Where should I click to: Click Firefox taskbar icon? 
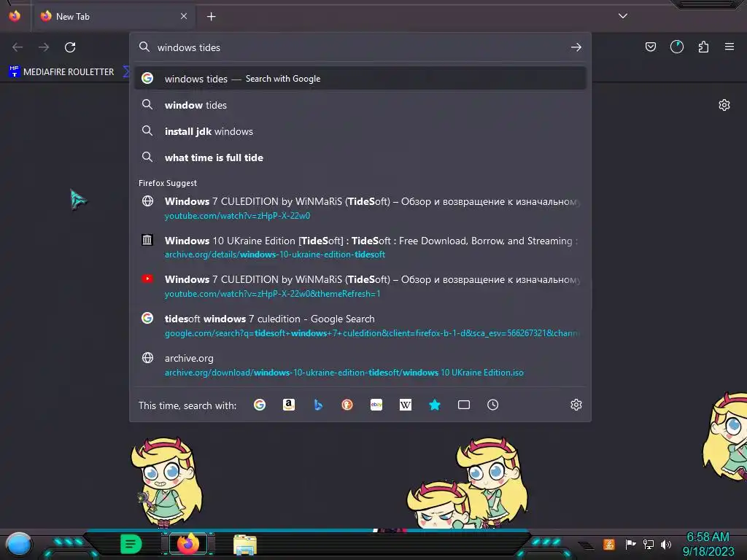[x=187, y=544]
